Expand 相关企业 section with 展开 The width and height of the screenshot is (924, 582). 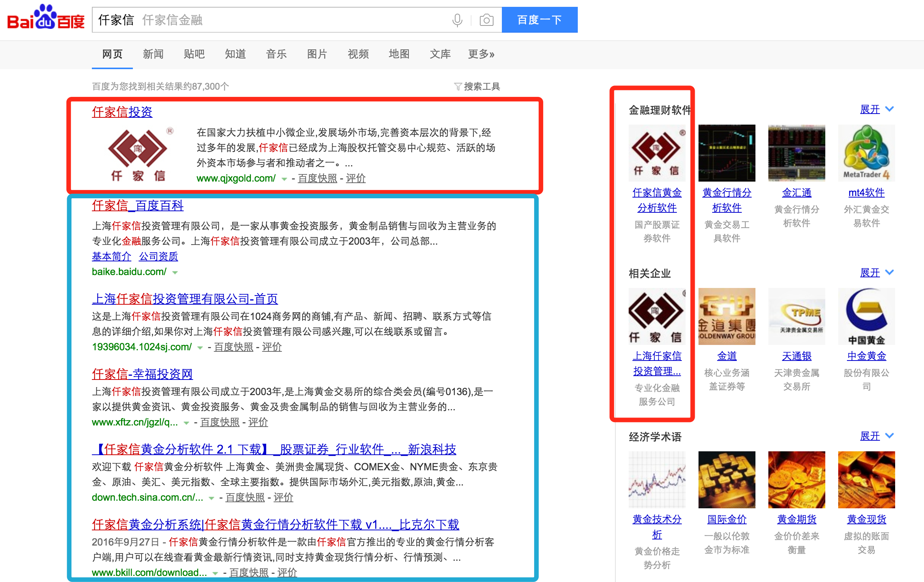point(877,272)
